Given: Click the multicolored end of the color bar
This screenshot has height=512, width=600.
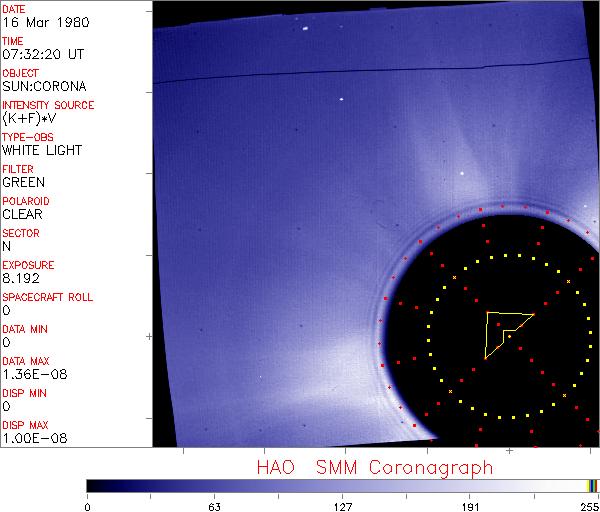Looking at the screenshot, I should click(592, 485).
